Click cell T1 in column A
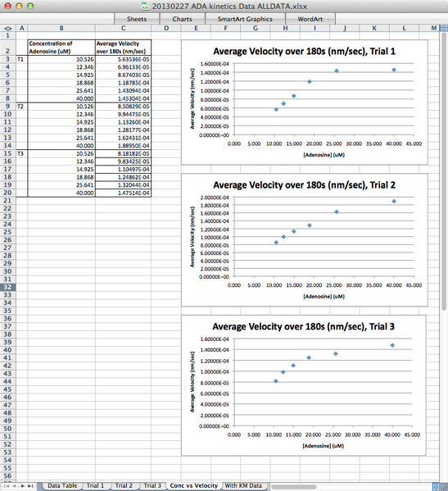 [x=21, y=59]
